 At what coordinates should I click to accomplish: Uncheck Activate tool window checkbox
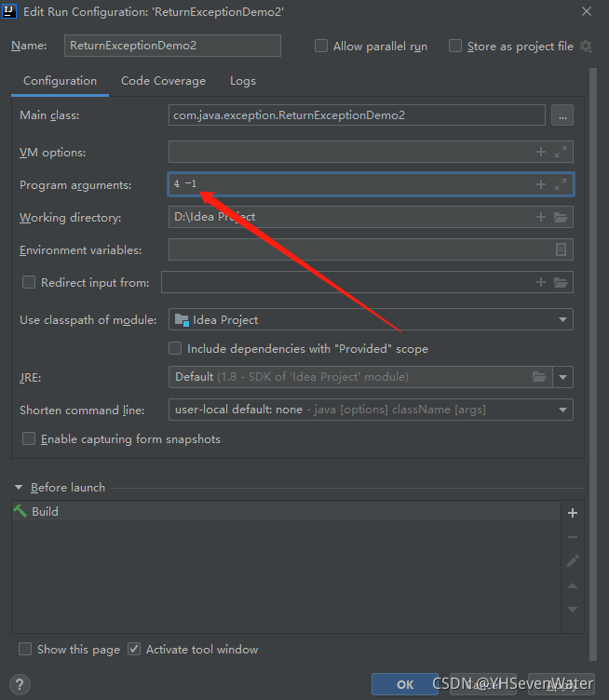pyautogui.click(x=134, y=649)
